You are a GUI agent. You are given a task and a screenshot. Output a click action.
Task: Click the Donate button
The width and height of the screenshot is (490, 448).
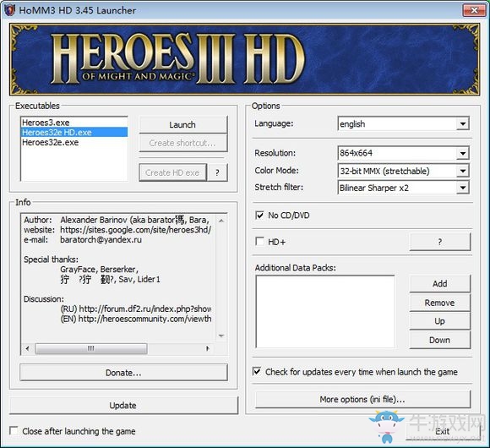(123, 372)
